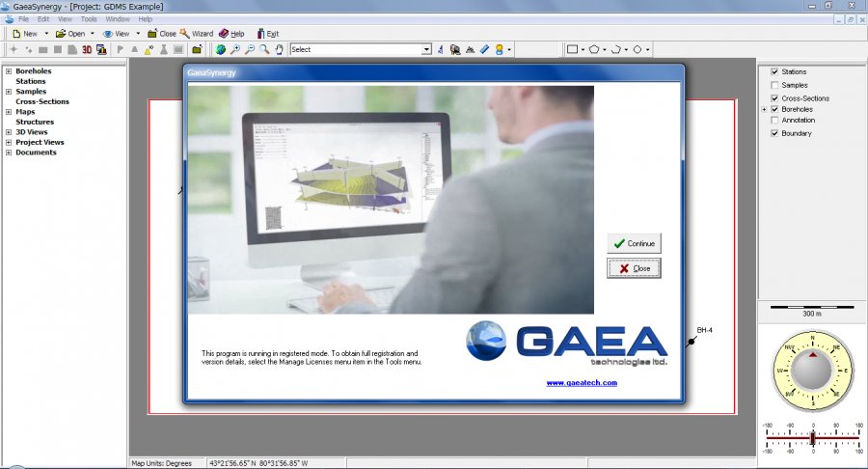This screenshot has width=868, height=469.
Task: Toggle the Boundary layer checkbox
Action: (x=774, y=133)
